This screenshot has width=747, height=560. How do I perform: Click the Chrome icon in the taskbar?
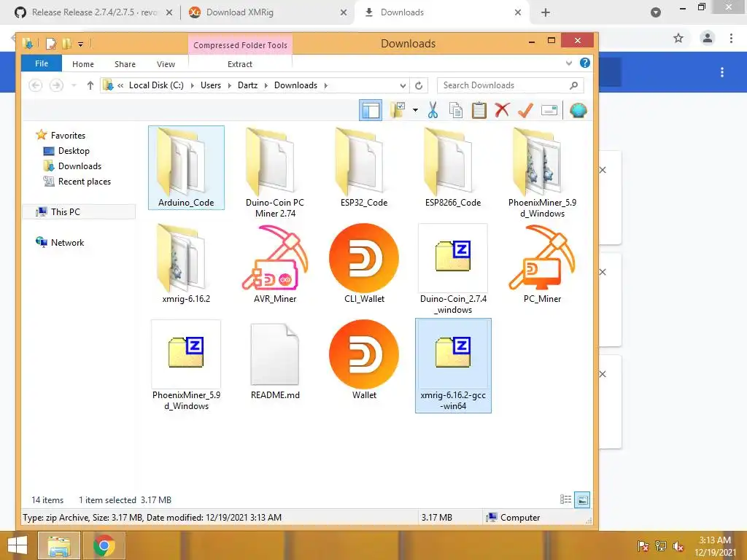click(104, 545)
